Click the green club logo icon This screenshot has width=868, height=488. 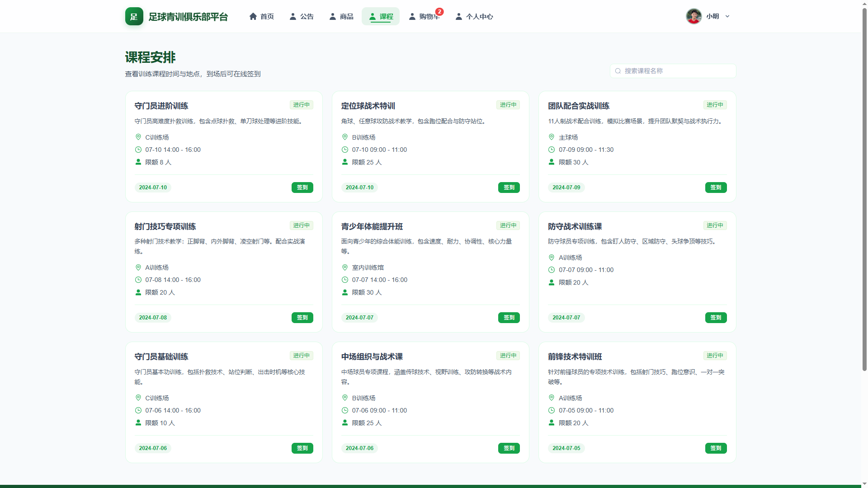(x=134, y=16)
